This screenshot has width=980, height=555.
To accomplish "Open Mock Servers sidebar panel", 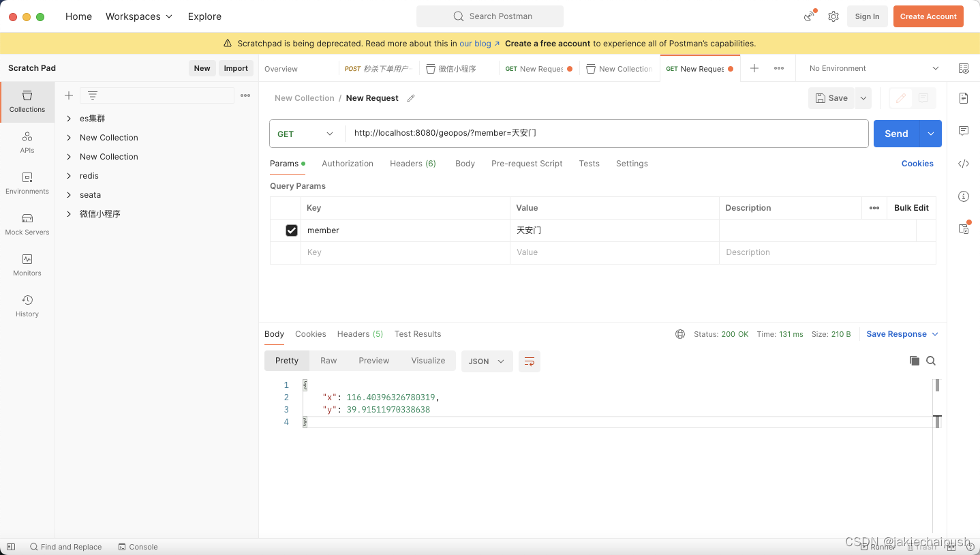I will [27, 224].
